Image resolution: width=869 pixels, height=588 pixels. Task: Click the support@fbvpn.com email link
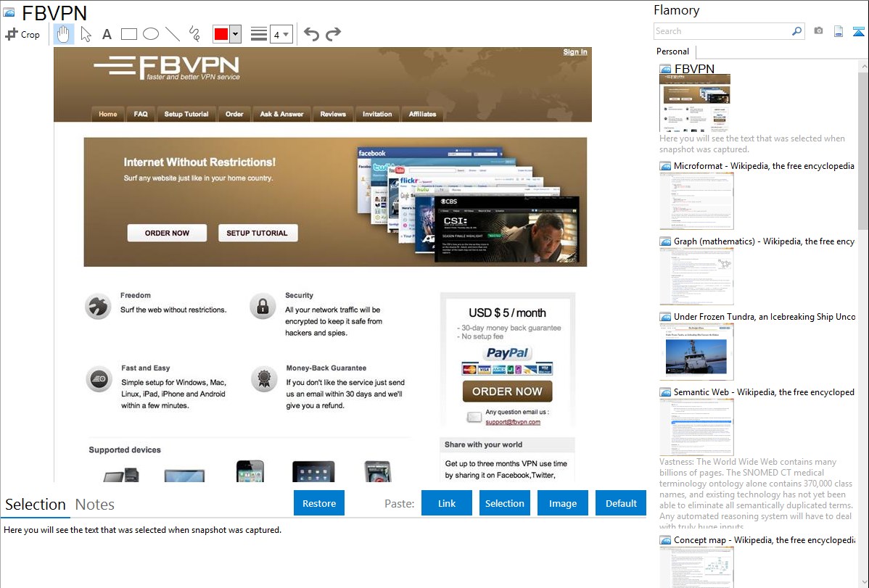click(x=513, y=422)
